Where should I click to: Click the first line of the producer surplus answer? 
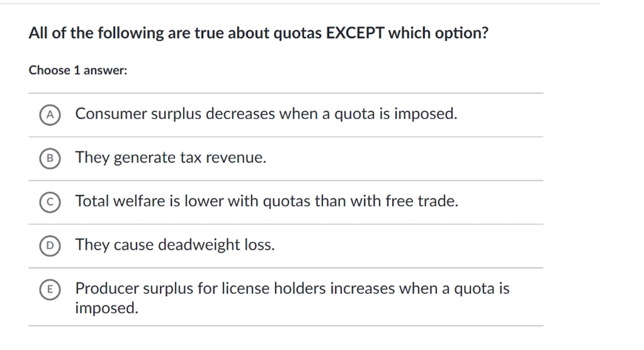pos(292,288)
